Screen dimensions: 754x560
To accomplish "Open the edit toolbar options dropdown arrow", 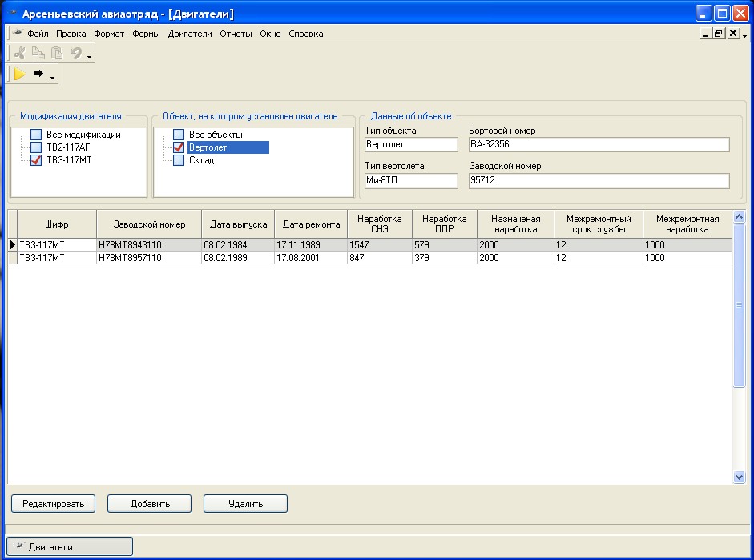I will (x=90, y=57).
